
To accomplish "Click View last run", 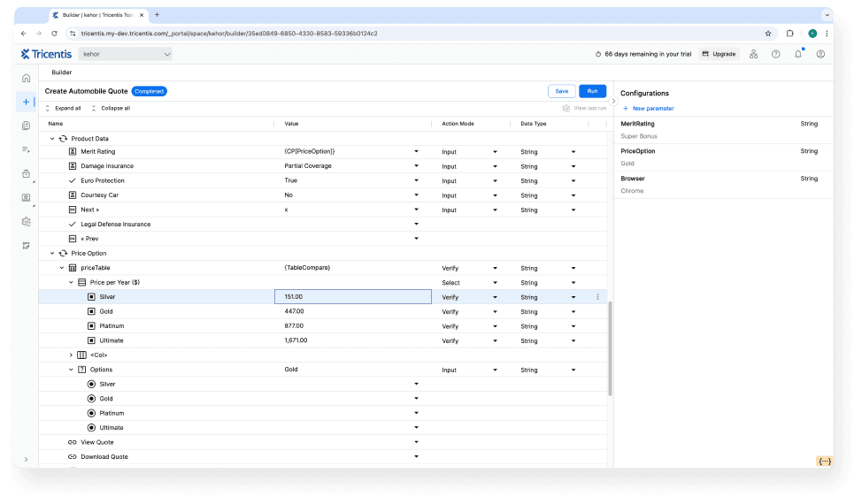I will click(584, 108).
